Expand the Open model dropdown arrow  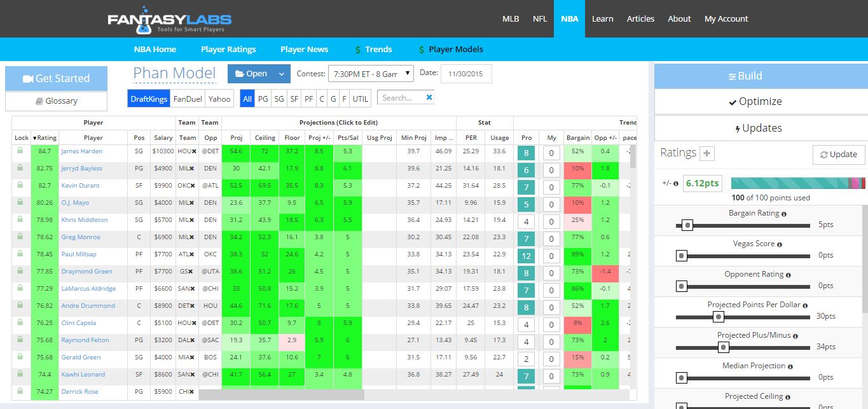[x=282, y=74]
